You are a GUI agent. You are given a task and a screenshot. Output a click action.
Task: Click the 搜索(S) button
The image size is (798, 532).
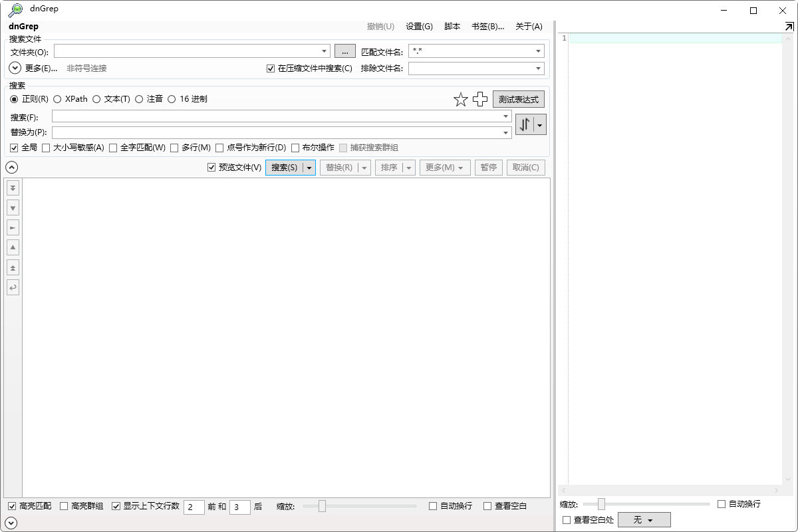[x=285, y=167]
